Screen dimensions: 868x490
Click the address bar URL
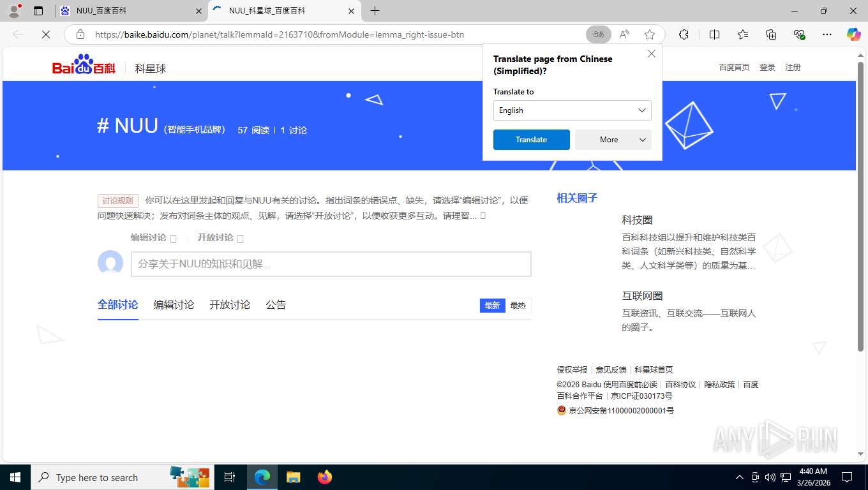(x=280, y=34)
